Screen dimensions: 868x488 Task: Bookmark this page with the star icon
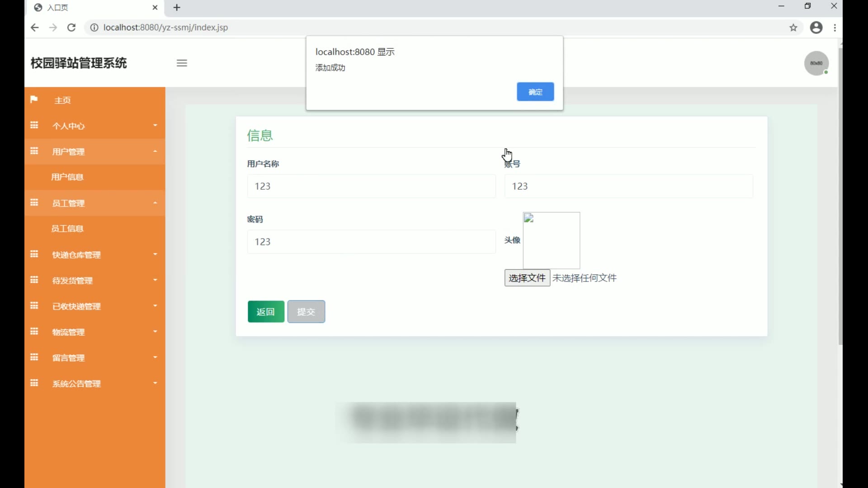click(x=793, y=28)
